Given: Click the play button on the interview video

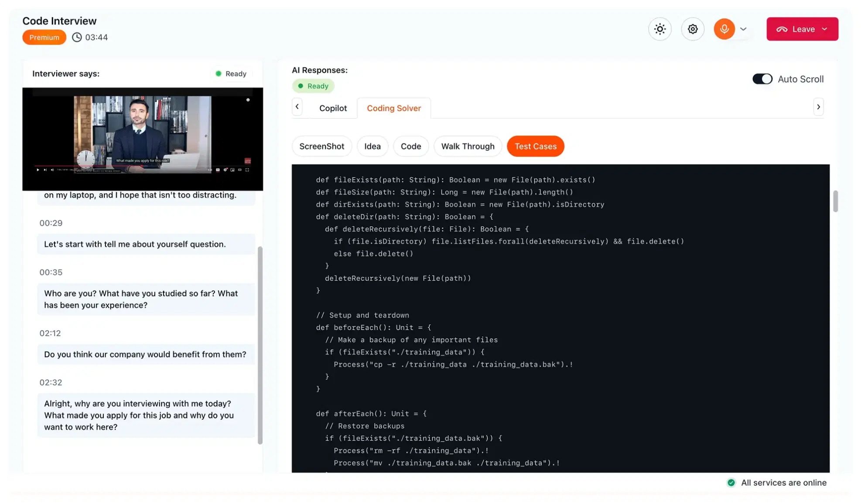Looking at the screenshot, I should point(38,170).
